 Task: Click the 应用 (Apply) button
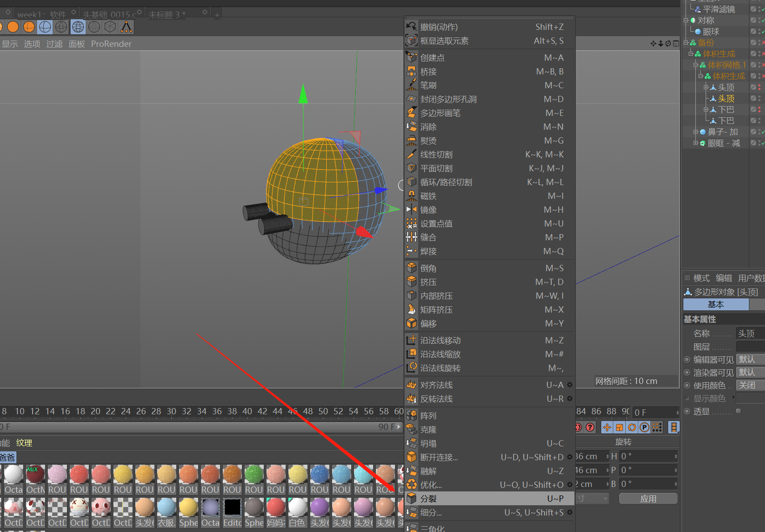(x=648, y=499)
